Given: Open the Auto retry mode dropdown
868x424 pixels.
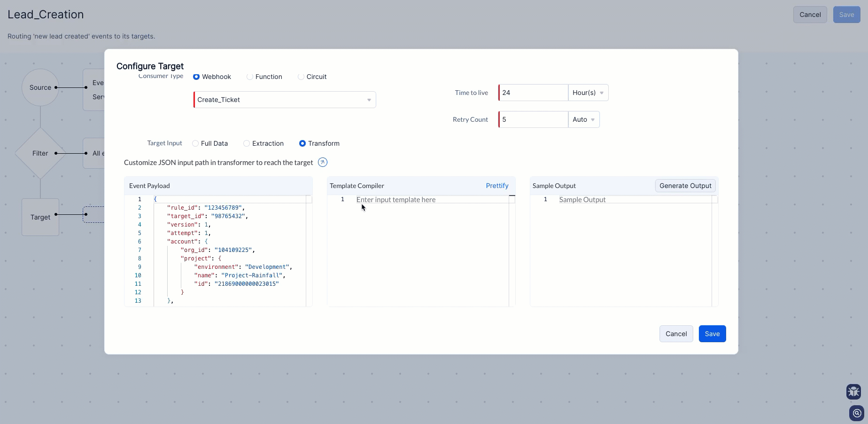Looking at the screenshot, I should 583,119.
